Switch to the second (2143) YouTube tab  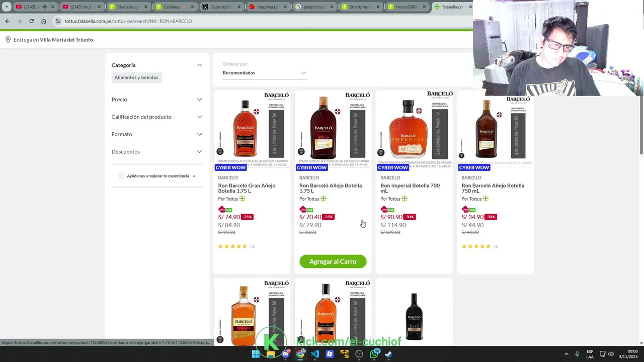81,7
